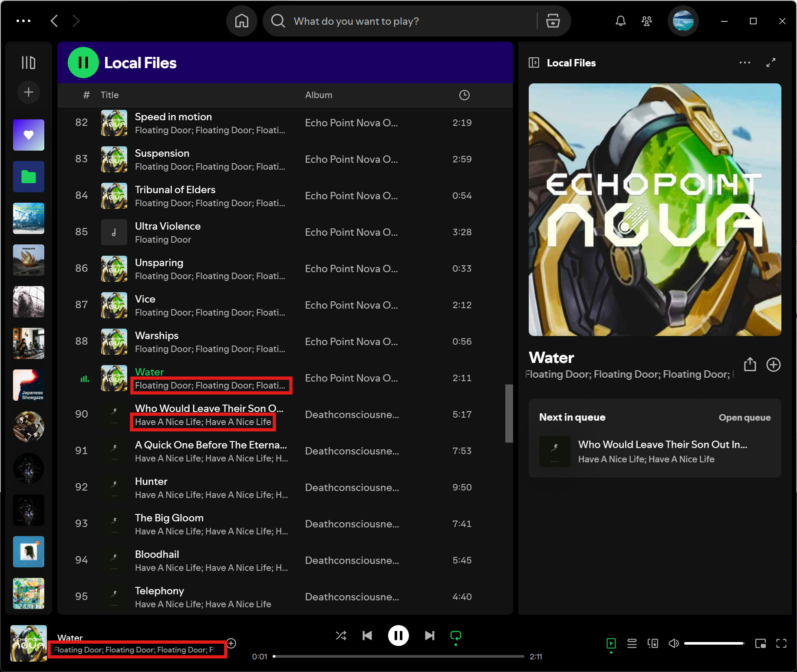797x672 pixels.
Task: Create a playlist with the plus button
Action: pos(29,92)
